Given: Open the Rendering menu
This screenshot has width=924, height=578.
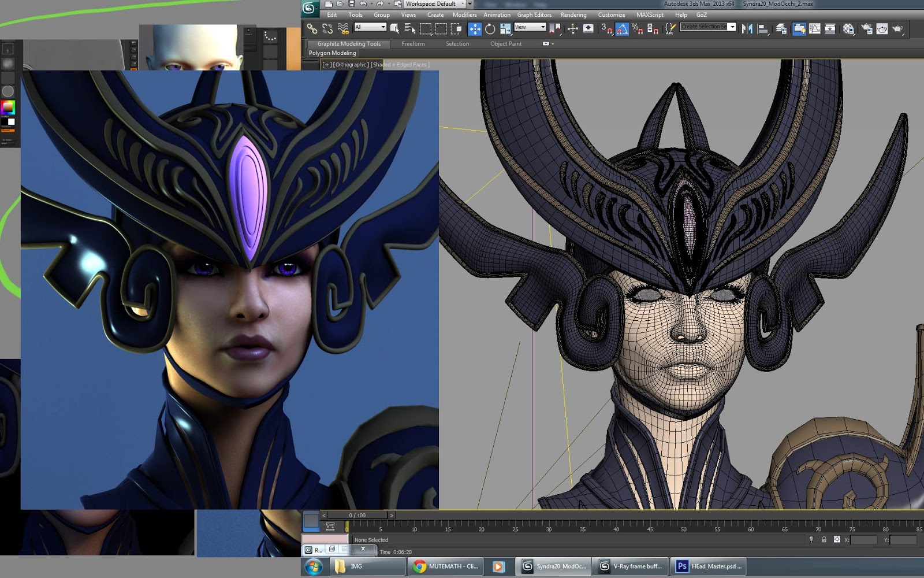Looking at the screenshot, I should pyautogui.click(x=573, y=15).
